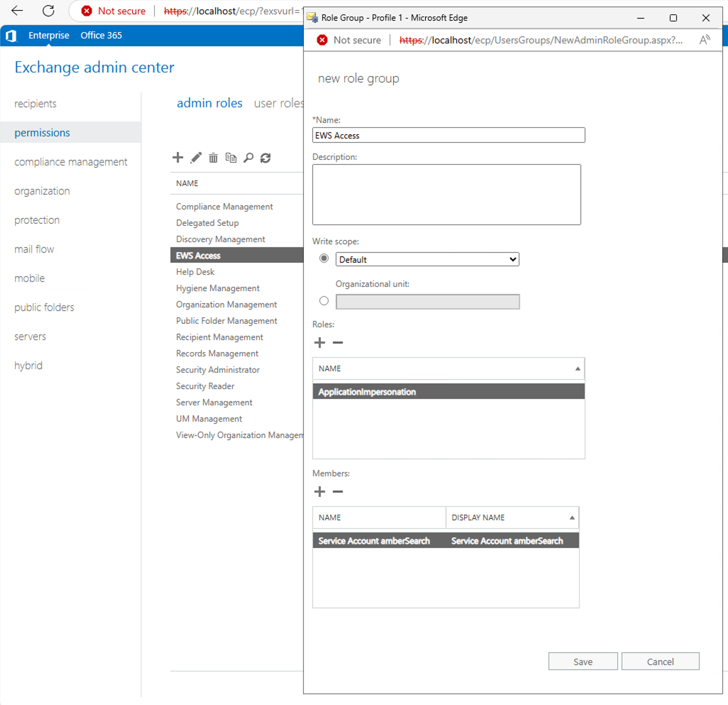The width and height of the screenshot is (728, 705).
Task: Open mail flow in left navigation
Action: (x=34, y=249)
